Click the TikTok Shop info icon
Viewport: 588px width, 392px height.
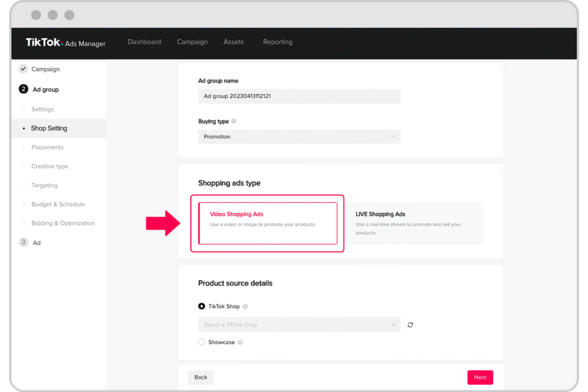click(x=245, y=307)
